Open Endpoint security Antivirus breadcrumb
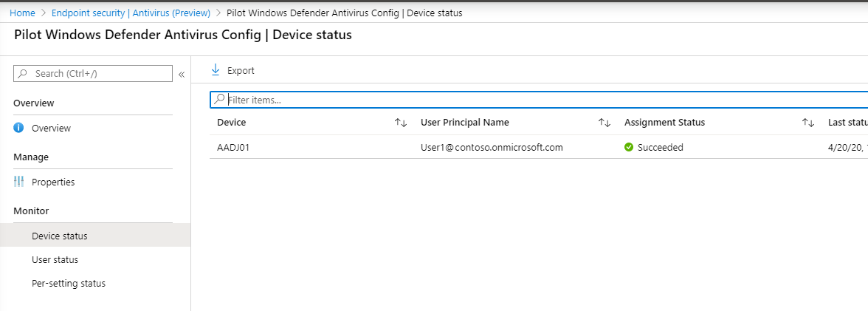The height and width of the screenshot is (311, 868). click(x=131, y=13)
